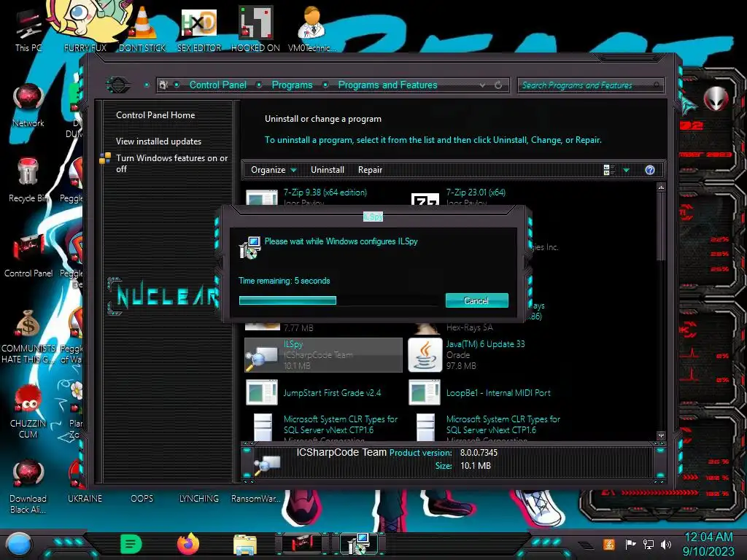The width and height of the screenshot is (747, 560).
Task: Click the refresh icon in address bar
Action: click(x=498, y=85)
